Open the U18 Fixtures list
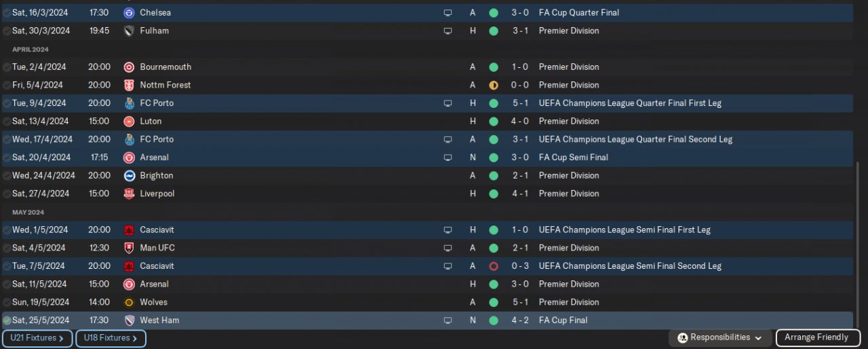 pos(111,338)
